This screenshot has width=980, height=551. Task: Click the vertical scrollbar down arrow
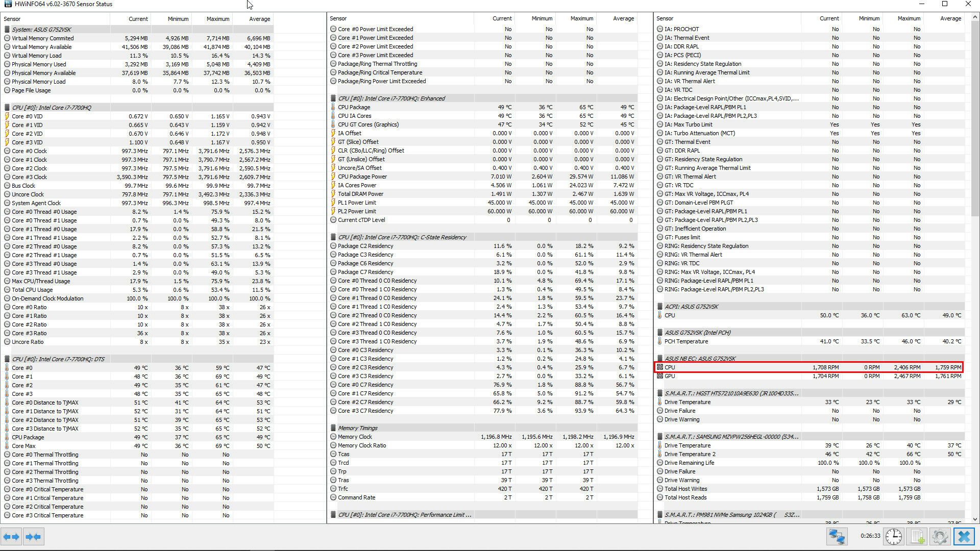975,519
